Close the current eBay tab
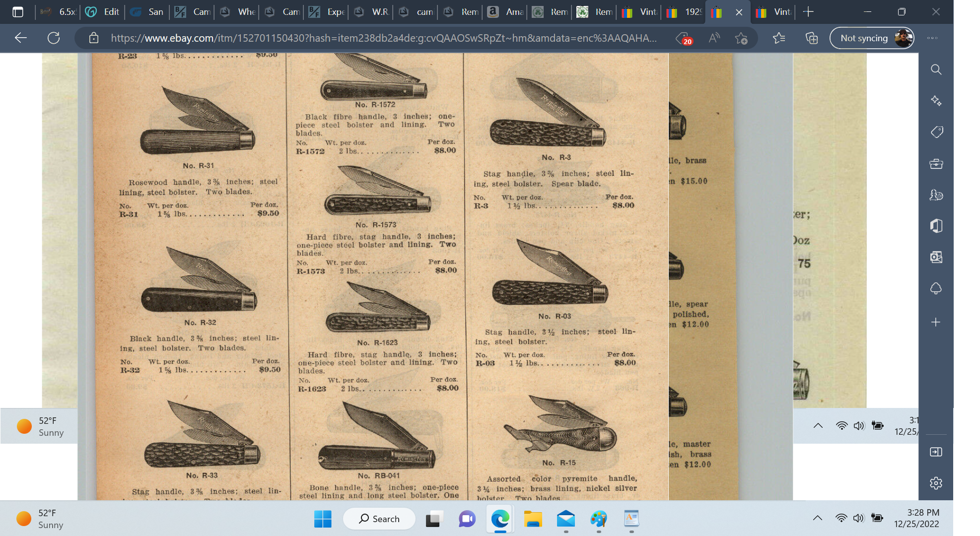The height and width of the screenshot is (536, 980). 739,12
